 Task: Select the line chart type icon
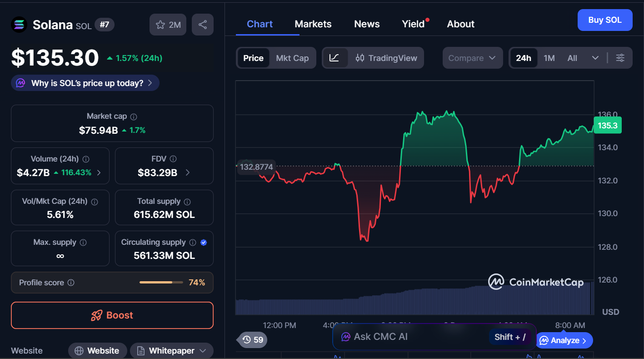[335, 58]
